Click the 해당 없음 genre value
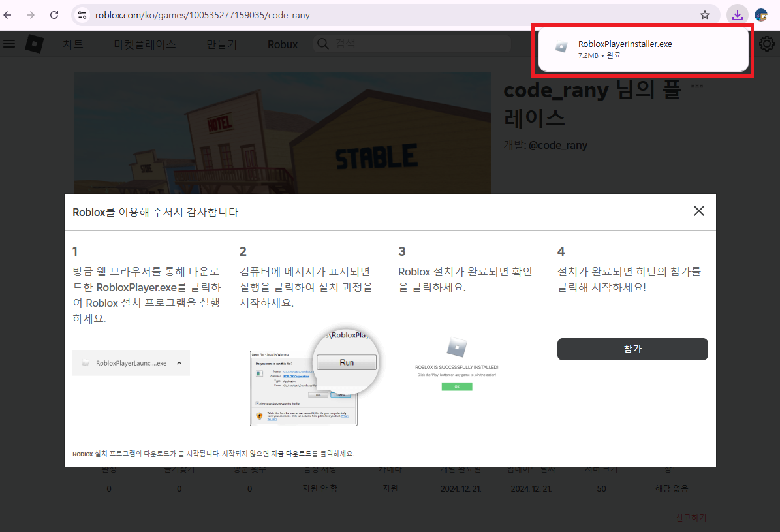The image size is (780, 532). click(672, 489)
